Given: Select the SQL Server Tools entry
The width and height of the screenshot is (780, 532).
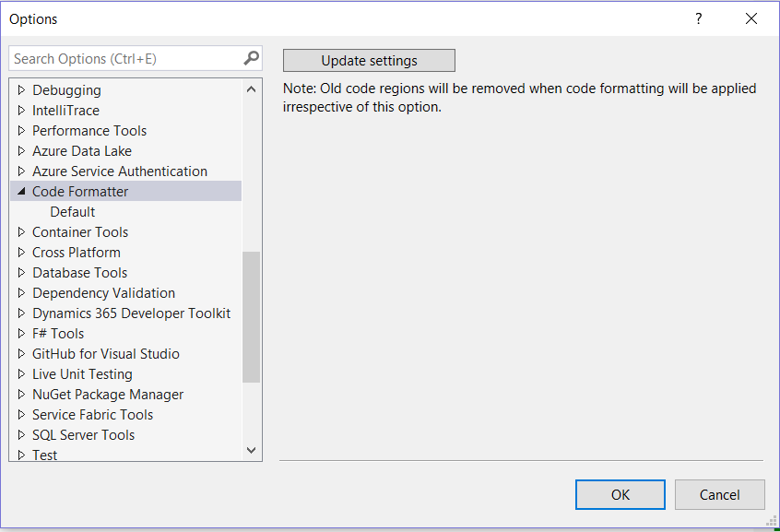Looking at the screenshot, I should point(83,434).
